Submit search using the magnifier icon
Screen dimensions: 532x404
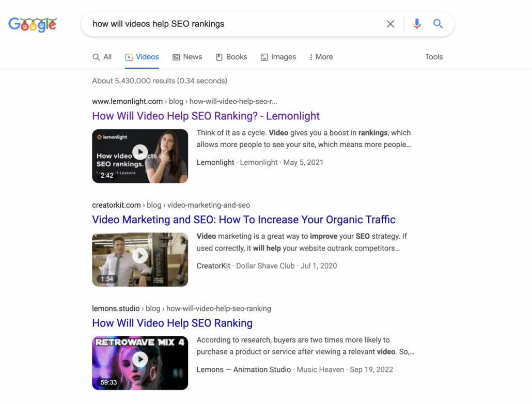pyautogui.click(x=438, y=24)
